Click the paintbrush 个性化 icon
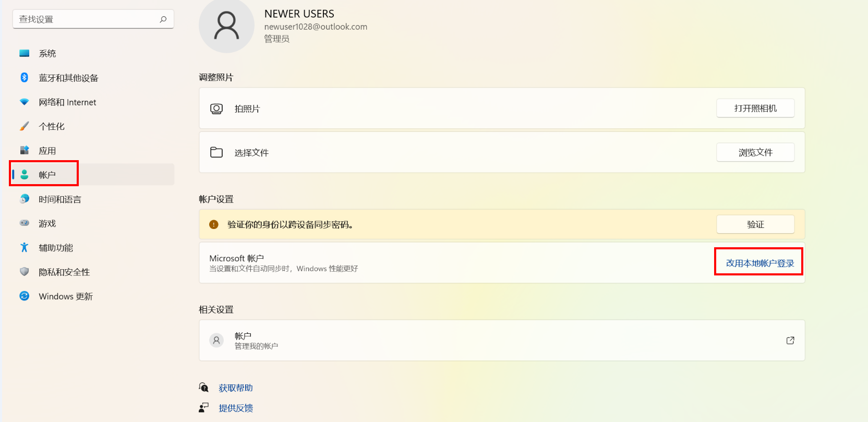Viewport: 868px width, 422px height. 25,126
